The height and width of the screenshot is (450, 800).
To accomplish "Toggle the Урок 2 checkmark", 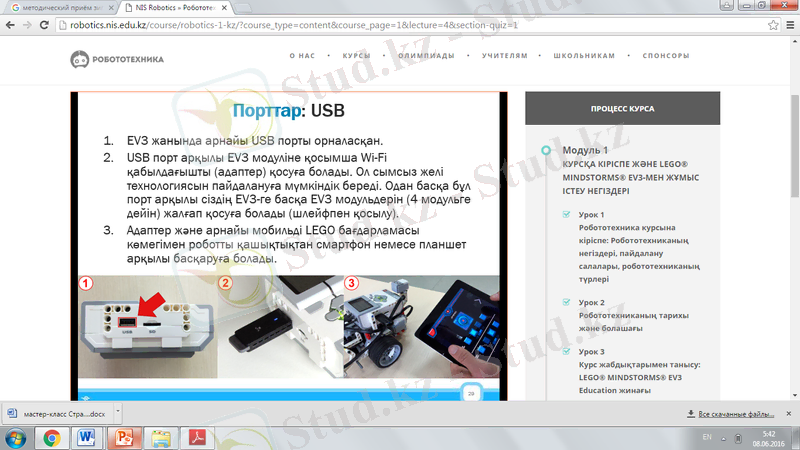I will click(566, 301).
